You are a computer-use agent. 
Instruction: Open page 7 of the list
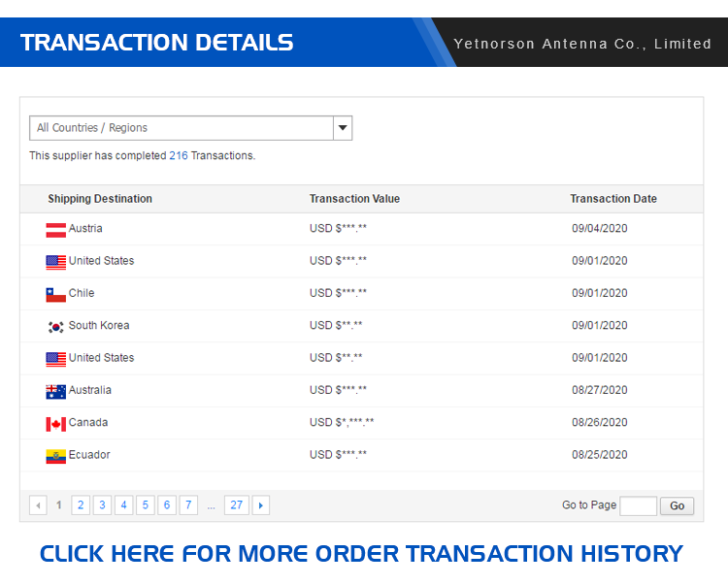[188, 505]
